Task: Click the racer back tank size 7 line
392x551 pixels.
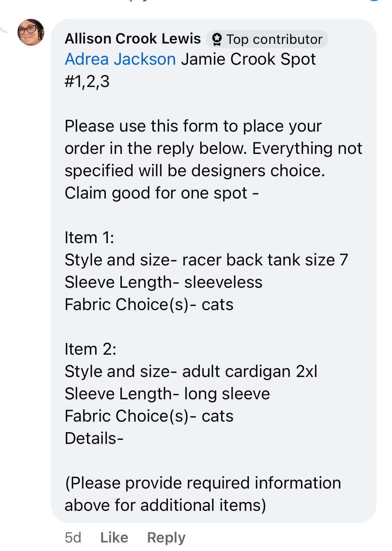Action: tap(206, 260)
